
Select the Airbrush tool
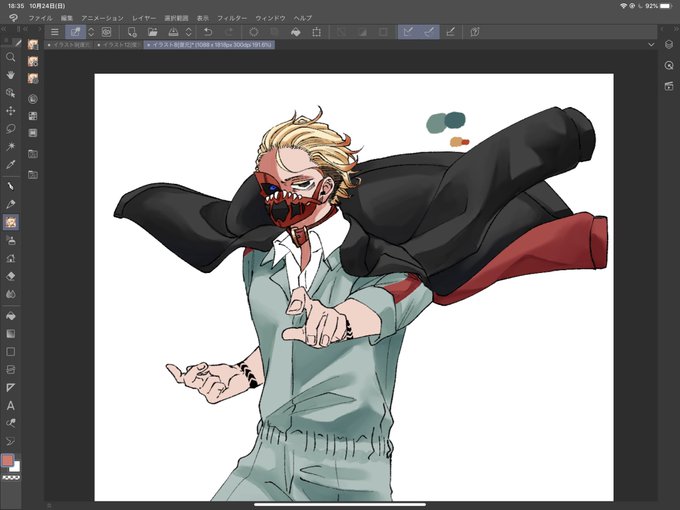click(x=10, y=240)
